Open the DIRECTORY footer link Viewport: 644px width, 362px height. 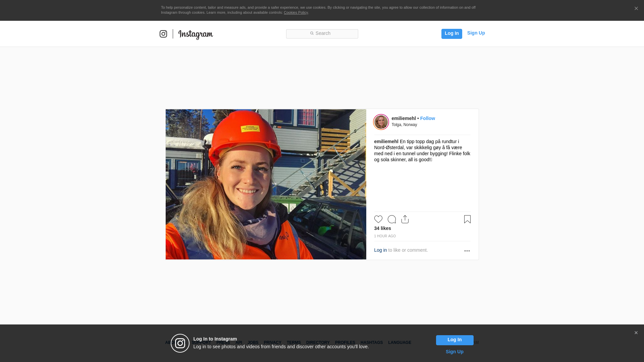[x=318, y=343]
